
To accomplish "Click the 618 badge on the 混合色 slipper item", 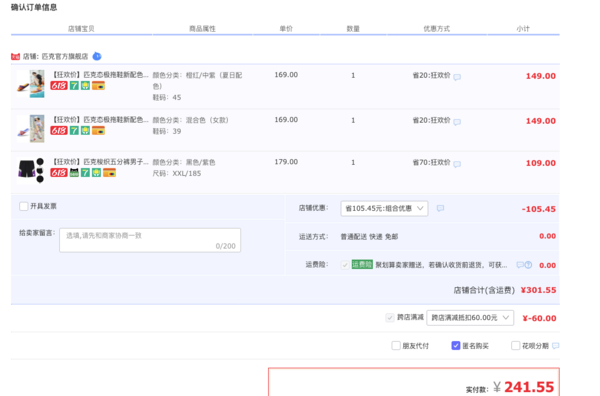I will pos(59,130).
